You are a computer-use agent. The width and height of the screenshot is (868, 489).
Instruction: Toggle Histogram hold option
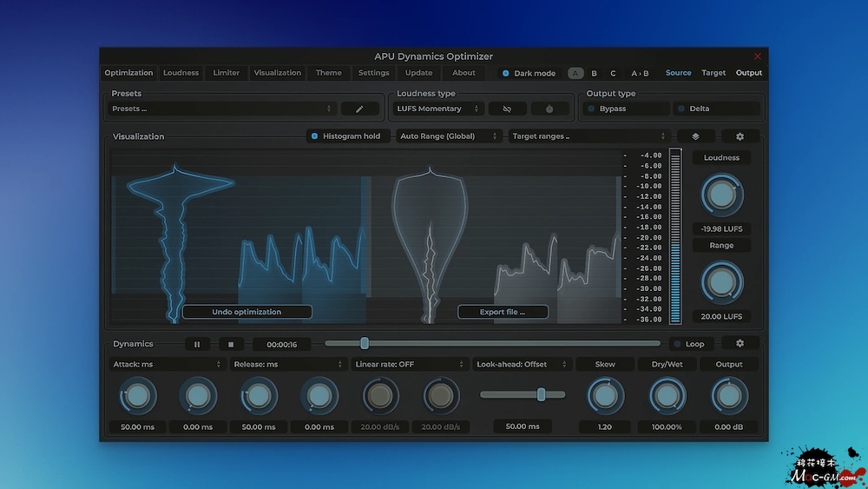[x=315, y=136]
